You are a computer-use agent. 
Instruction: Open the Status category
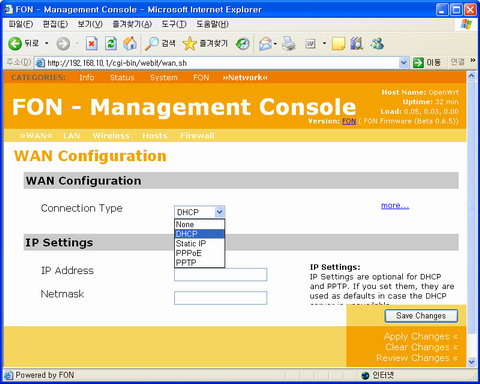[x=122, y=78]
